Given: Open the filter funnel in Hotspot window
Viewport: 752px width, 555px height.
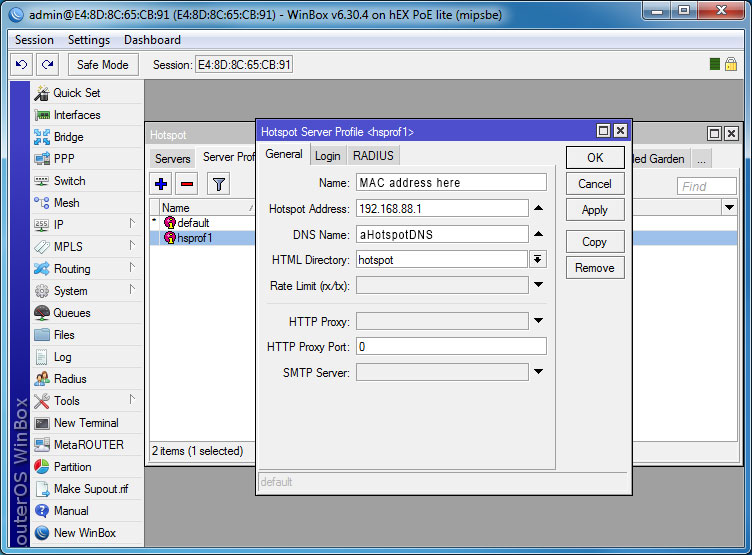Looking at the screenshot, I should tap(219, 184).
